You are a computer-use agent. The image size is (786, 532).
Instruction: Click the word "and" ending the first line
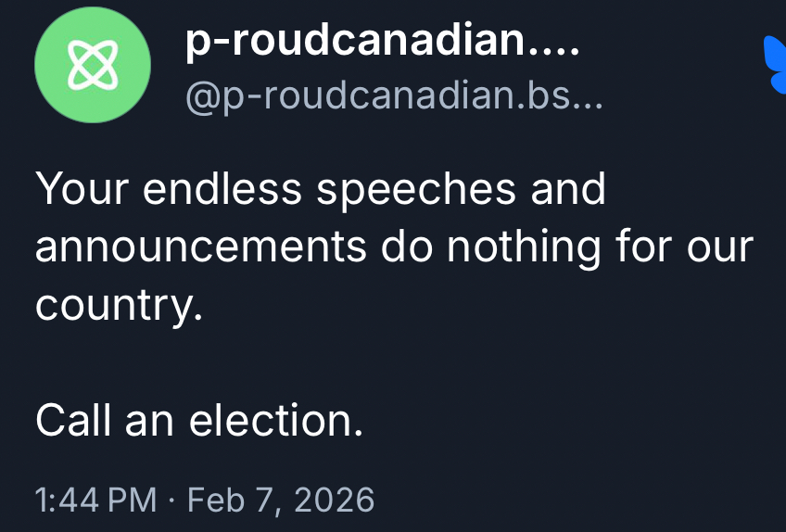tap(568, 189)
